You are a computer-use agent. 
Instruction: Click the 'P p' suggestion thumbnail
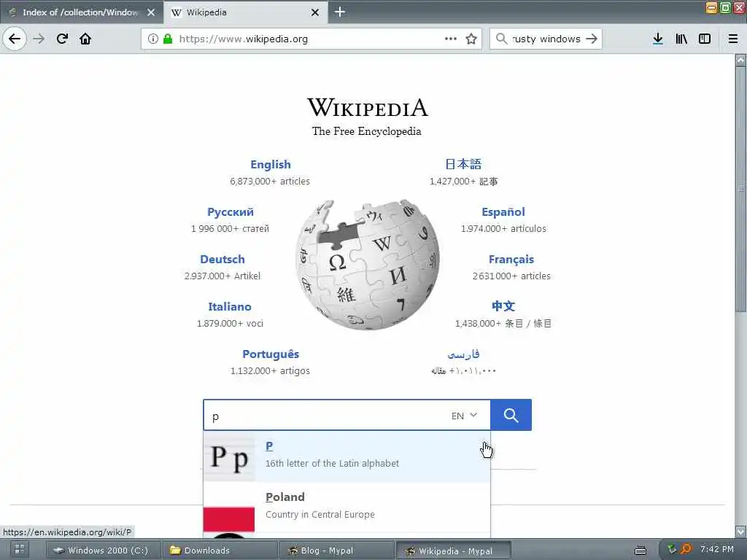pyautogui.click(x=229, y=458)
